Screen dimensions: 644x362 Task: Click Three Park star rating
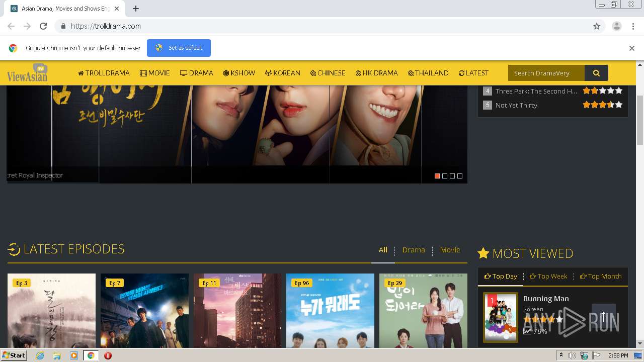(x=603, y=90)
